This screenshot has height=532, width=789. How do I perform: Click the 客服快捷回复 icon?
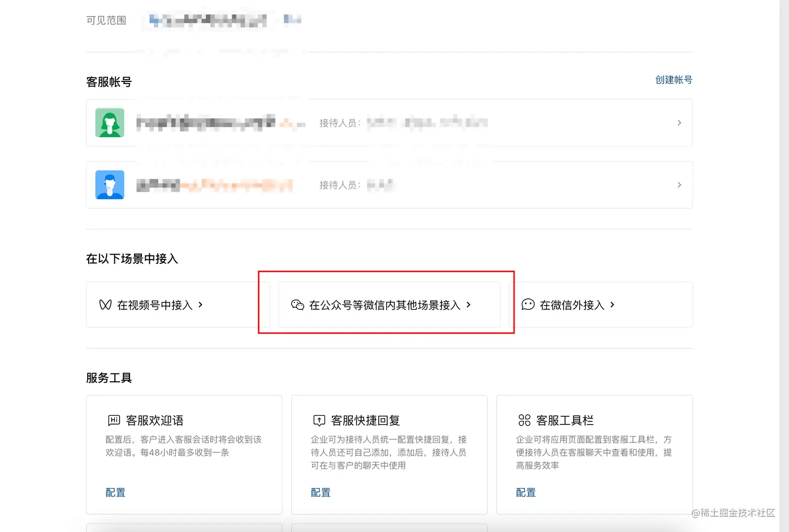tap(319, 420)
